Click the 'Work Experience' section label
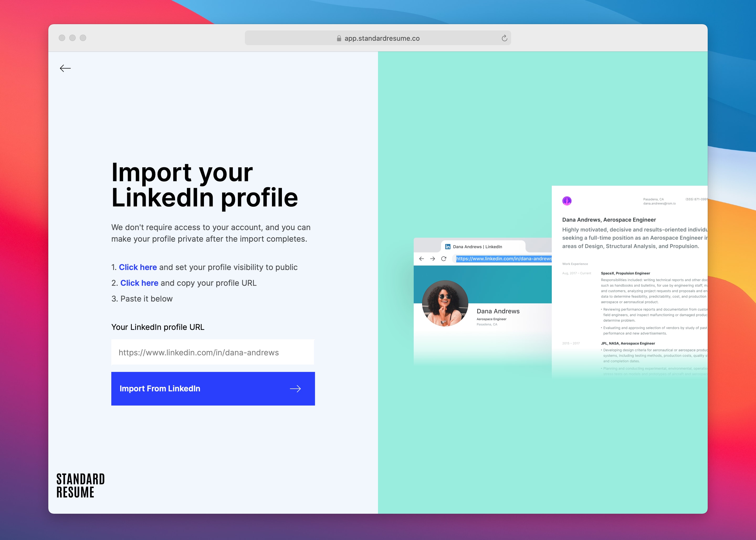 click(575, 264)
